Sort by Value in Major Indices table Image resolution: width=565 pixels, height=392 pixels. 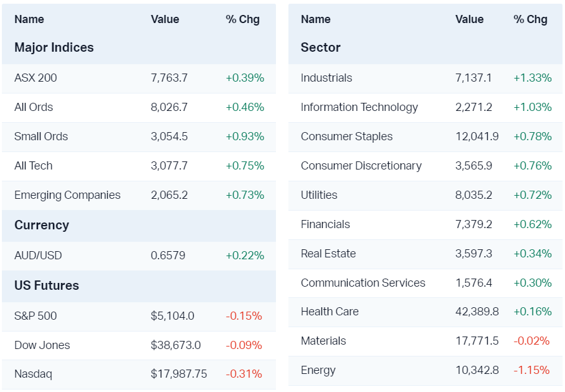pyautogui.click(x=165, y=19)
